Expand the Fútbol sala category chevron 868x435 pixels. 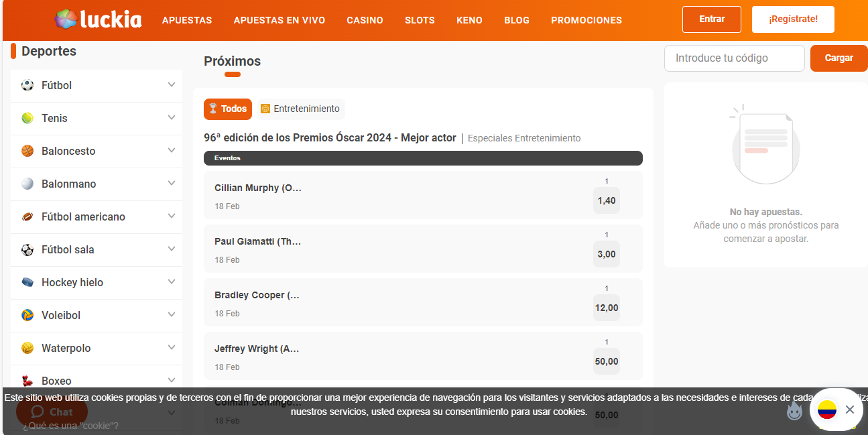pos(172,249)
